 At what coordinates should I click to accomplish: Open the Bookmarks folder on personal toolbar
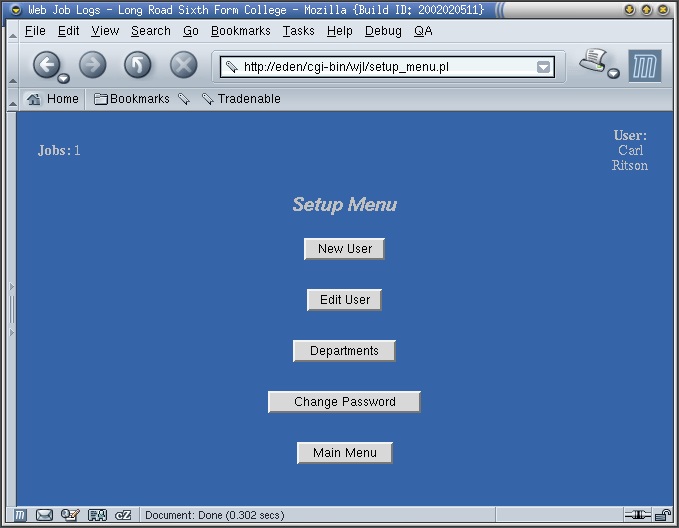click(132, 99)
